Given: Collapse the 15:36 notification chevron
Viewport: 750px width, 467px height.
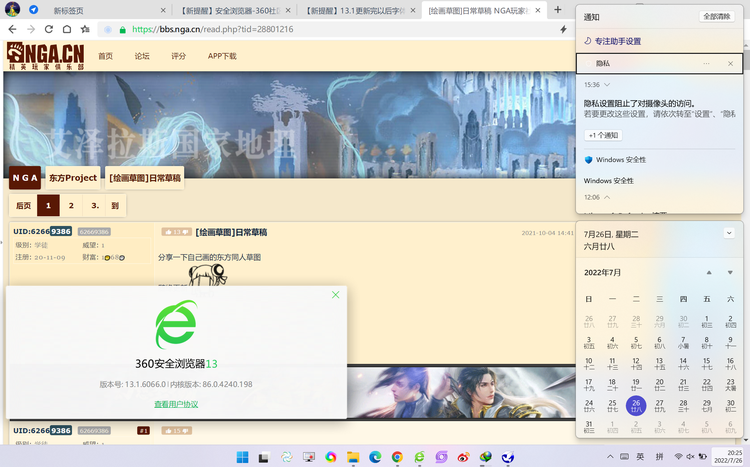Looking at the screenshot, I should point(607,85).
